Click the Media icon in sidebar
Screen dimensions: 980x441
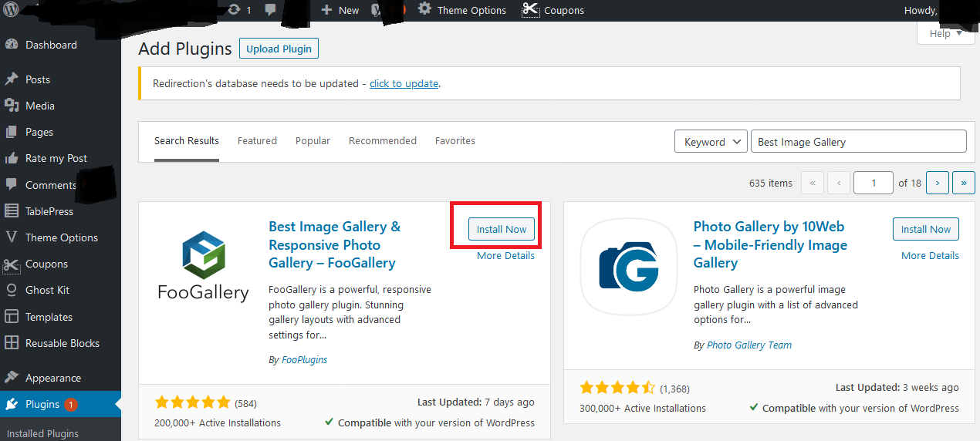pyautogui.click(x=12, y=106)
